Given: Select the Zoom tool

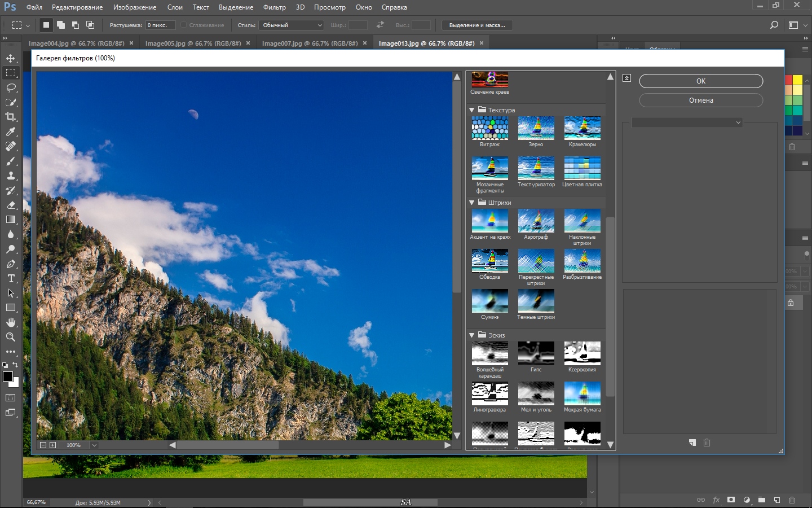Looking at the screenshot, I should 11,337.
